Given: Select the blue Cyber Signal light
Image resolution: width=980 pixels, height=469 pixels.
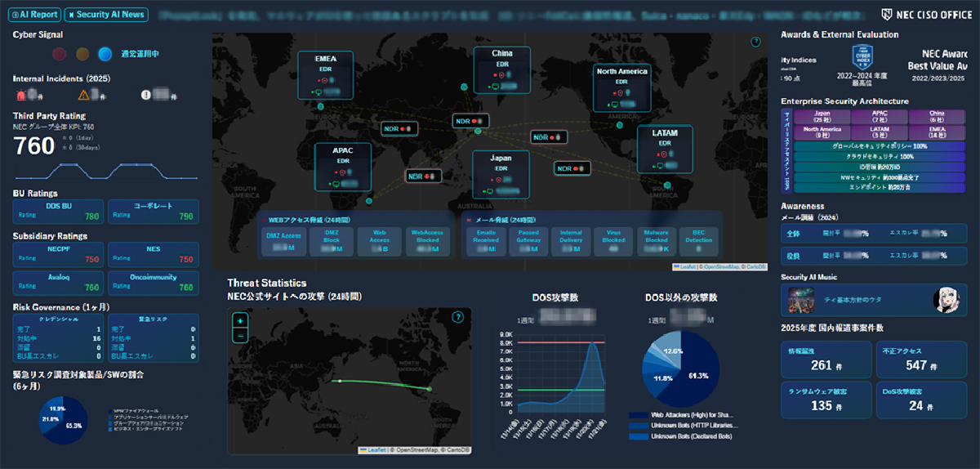Looking at the screenshot, I should [x=105, y=55].
